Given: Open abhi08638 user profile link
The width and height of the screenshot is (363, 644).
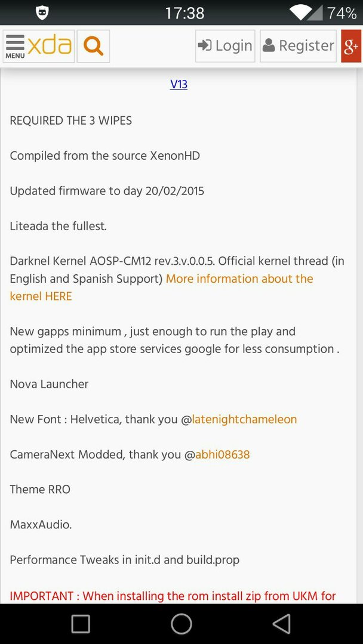Looking at the screenshot, I should click(223, 454).
